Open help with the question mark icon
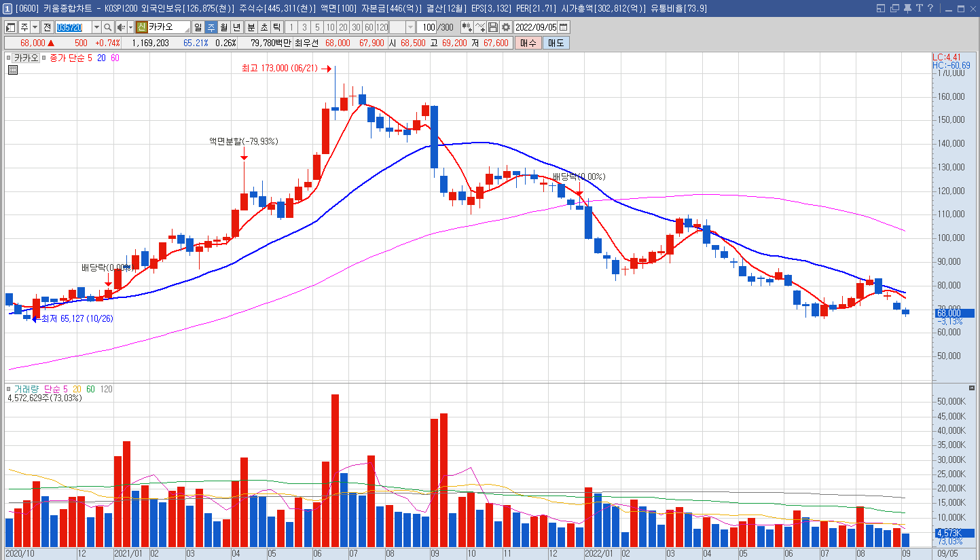This screenshot has height=560, width=980. tap(930, 8)
